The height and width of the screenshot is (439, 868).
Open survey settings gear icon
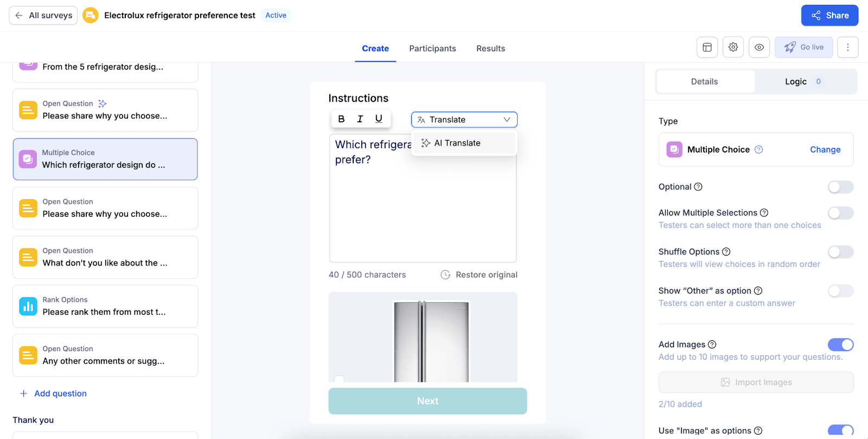(x=733, y=47)
